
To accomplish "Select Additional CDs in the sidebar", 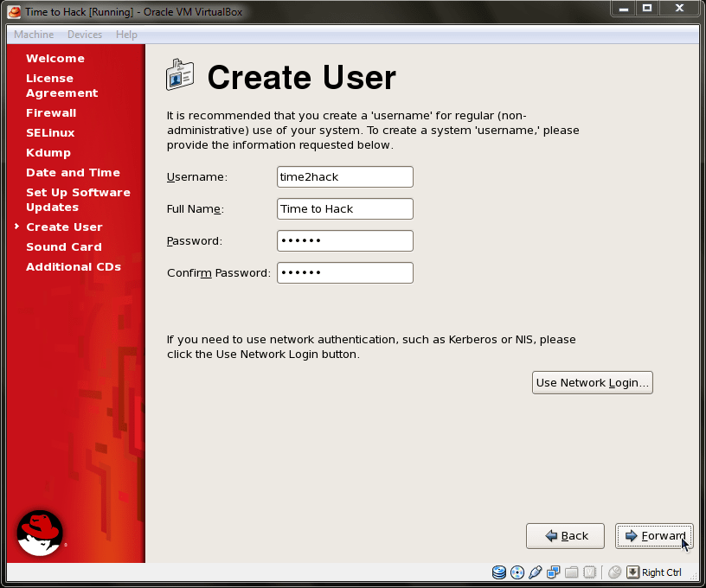I will 74,267.
